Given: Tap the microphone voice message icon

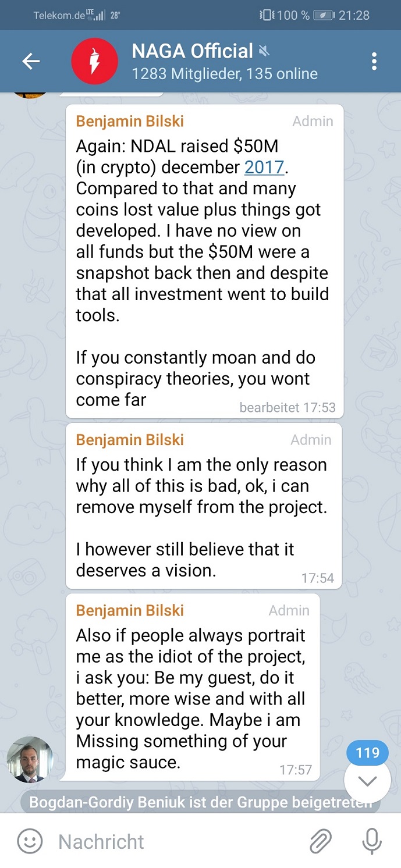Looking at the screenshot, I should point(371,841).
